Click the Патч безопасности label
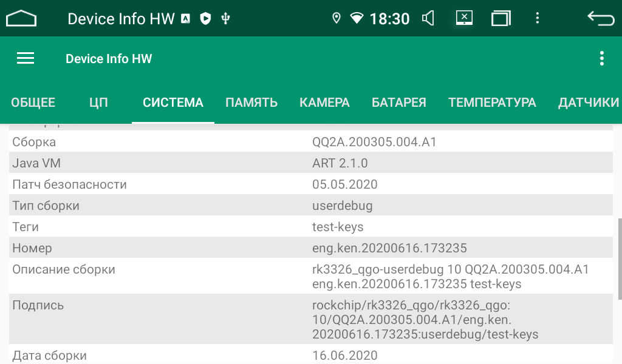The image size is (622, 364). tap(69, 184)
